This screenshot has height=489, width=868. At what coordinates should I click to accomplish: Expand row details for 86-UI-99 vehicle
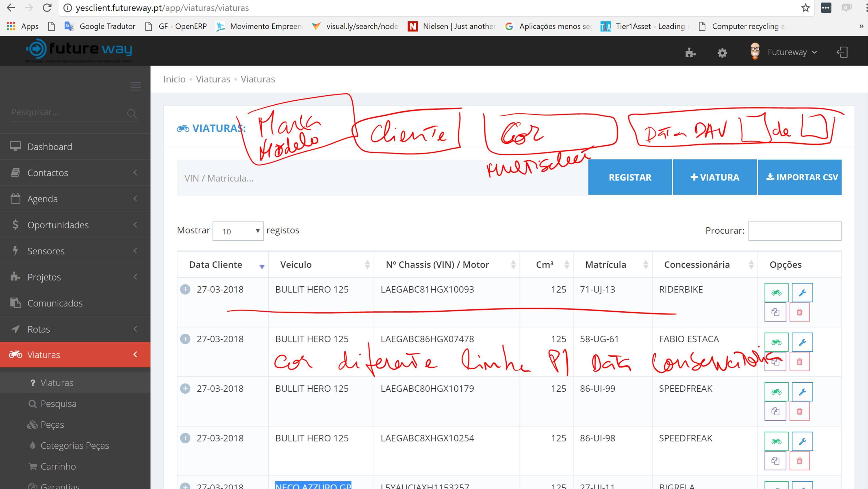[185, 389]
